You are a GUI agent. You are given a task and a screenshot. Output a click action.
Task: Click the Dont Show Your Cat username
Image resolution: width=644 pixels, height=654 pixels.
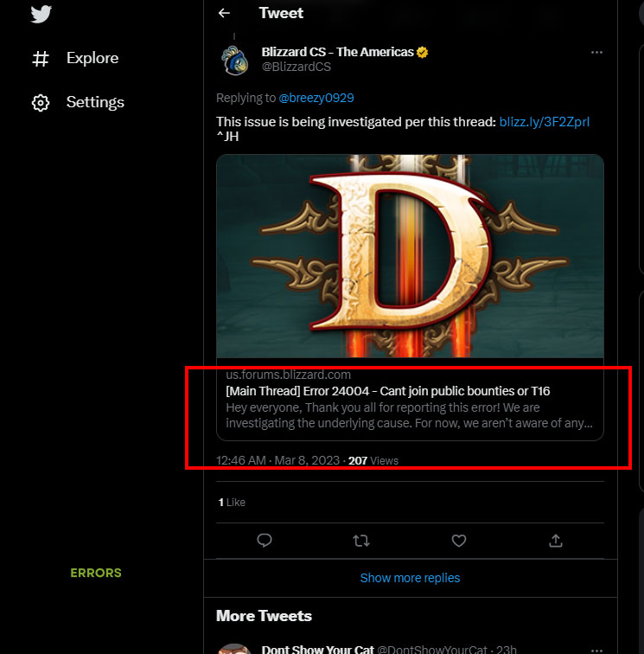click(317, 649)
